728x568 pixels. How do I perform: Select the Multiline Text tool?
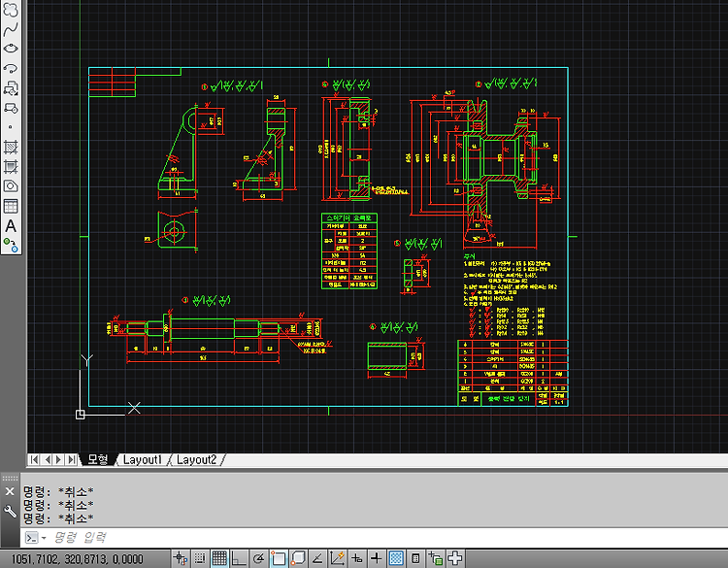(11, 225)
